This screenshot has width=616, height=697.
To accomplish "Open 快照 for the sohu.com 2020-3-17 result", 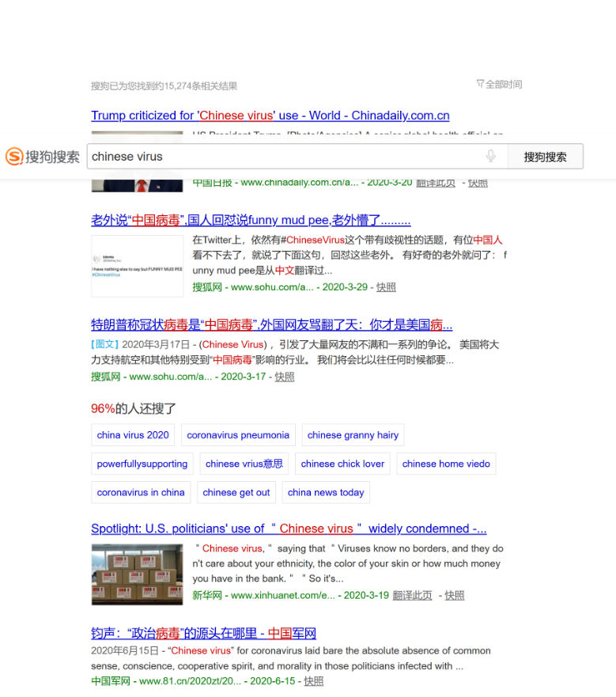I will coord(285,377).
